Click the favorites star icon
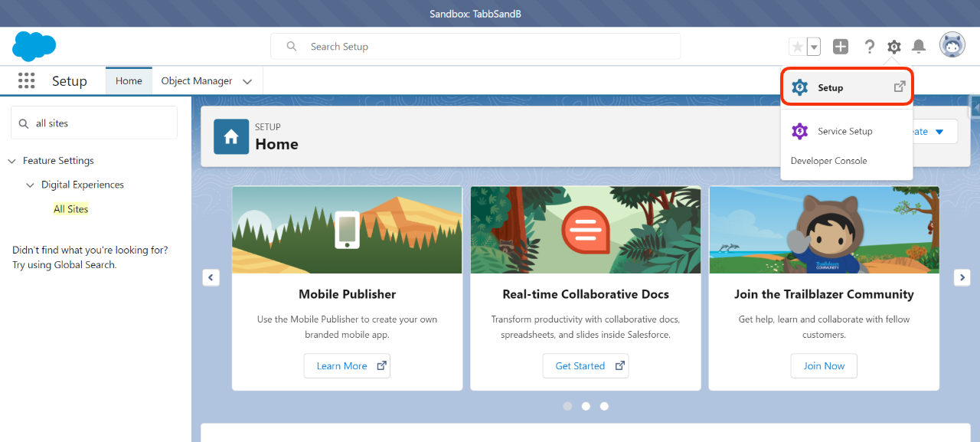Image resolution: width=980 pixels, height=442 pixels. pos(798,47)
